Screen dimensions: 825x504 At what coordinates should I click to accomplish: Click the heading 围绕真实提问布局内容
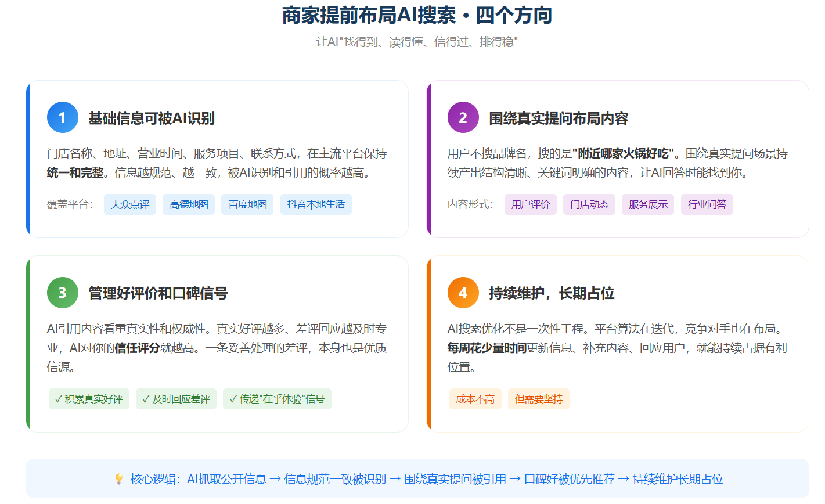[559, 118]
